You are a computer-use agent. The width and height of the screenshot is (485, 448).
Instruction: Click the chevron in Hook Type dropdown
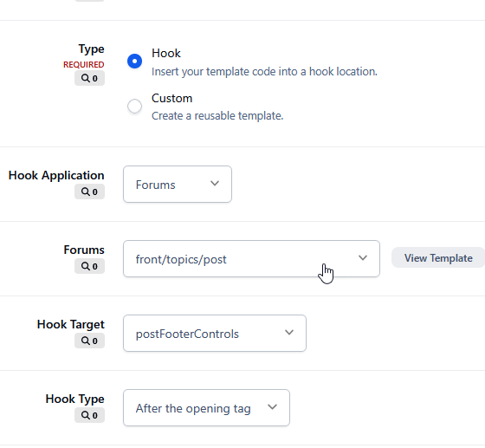pyautogui.click(x=272, y=407)
